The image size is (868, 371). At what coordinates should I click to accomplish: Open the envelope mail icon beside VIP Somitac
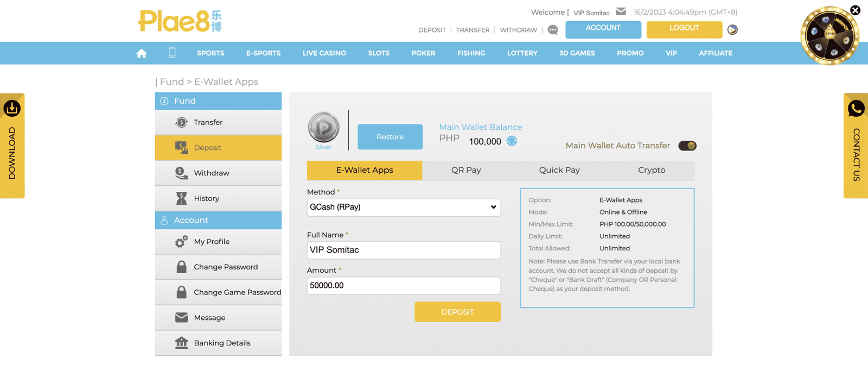(621, 11)
